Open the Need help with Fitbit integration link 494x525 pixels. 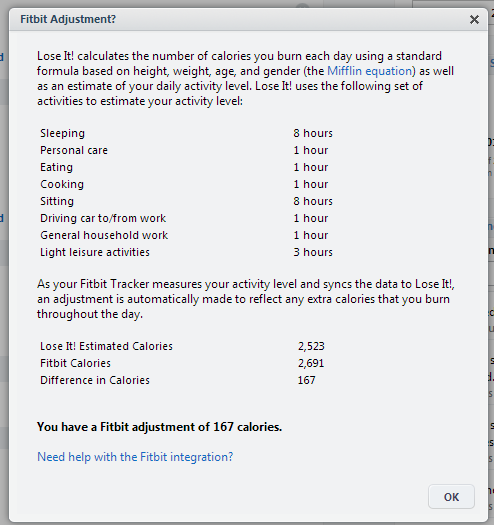point(135,457)
